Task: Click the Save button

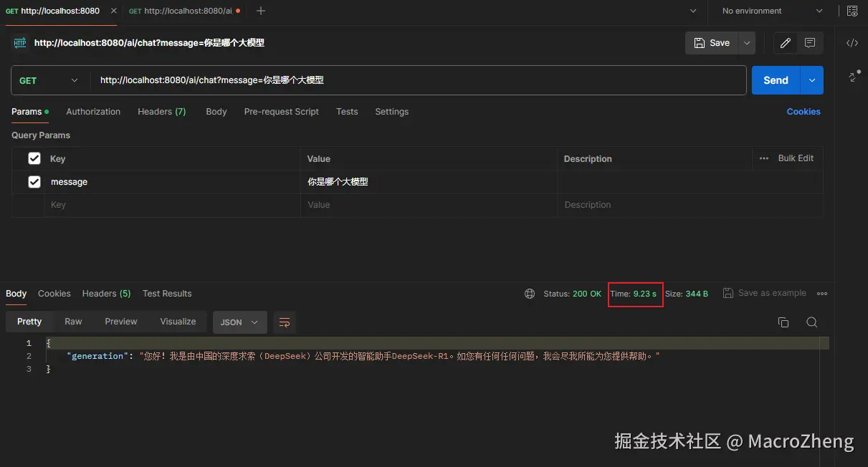Action: [x=712, y=43]
